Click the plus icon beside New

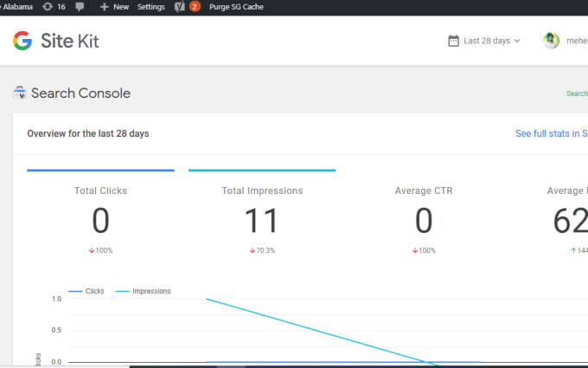[x=105, y=7]
